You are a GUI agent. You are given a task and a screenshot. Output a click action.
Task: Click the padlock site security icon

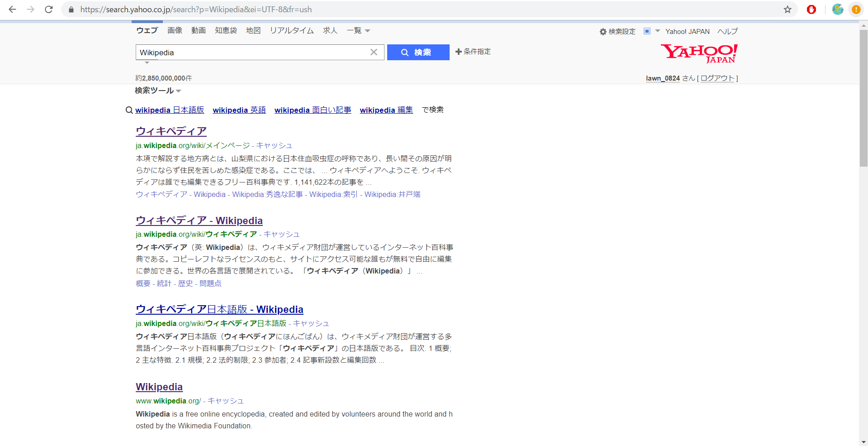click(x=71, y=10)
